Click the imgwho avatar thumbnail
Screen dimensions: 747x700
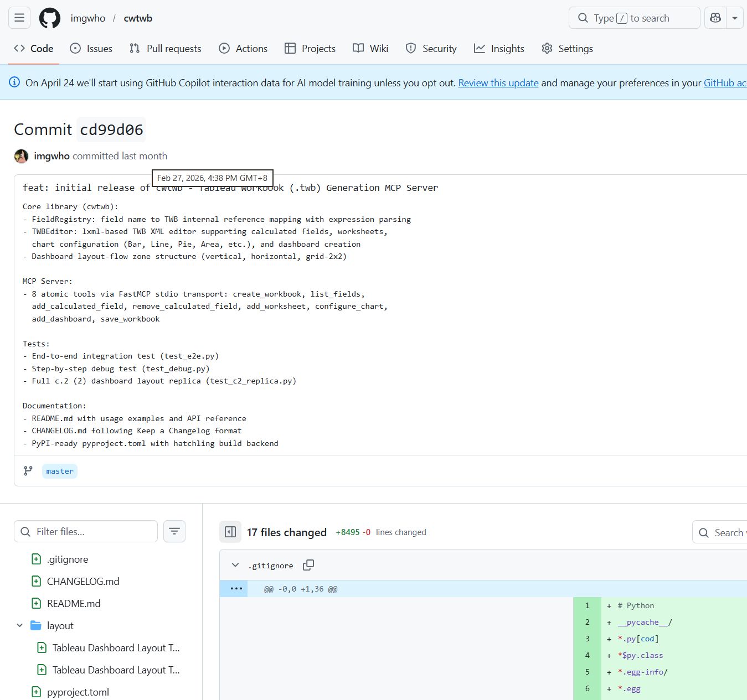pyautogui.click(x=21, y=156)
